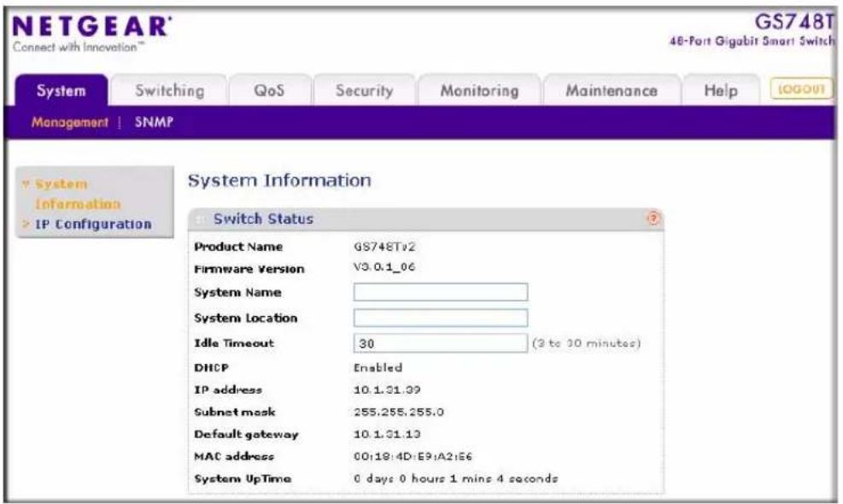Open IP Configuration in sidebar
Screen dimensions: 843x504
tap(93, 224)
